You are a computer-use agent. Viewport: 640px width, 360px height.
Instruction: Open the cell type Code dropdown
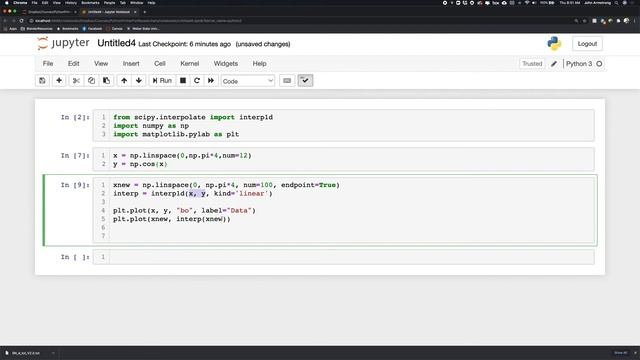coord(248,81)
